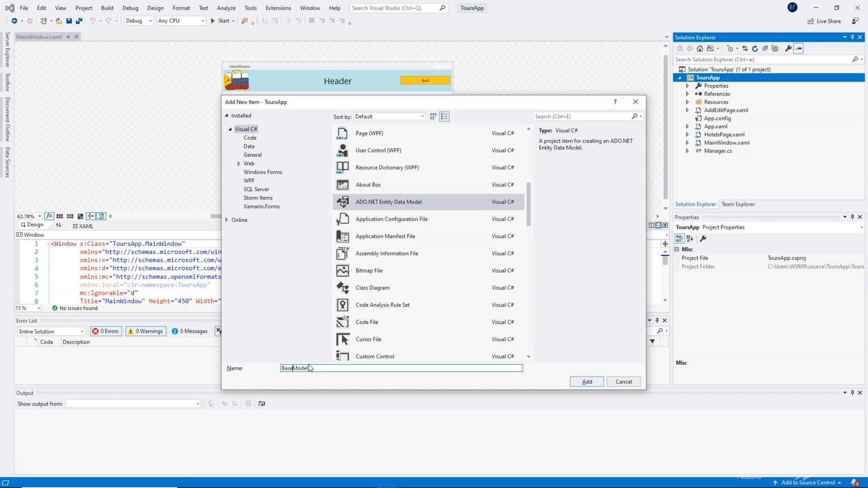Sort Properties panel alphabetically
Screen dimensions: 868x488
point(690,239)
